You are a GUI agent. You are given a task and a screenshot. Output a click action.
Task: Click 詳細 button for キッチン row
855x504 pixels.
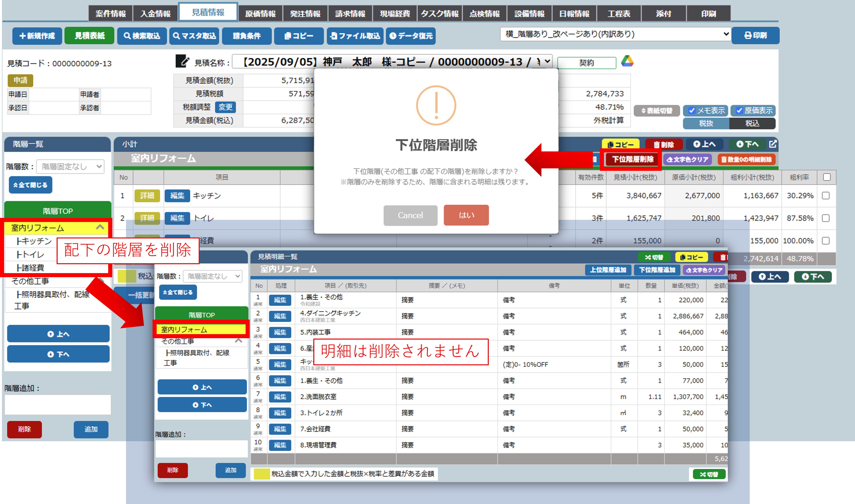tap(147, 195)
